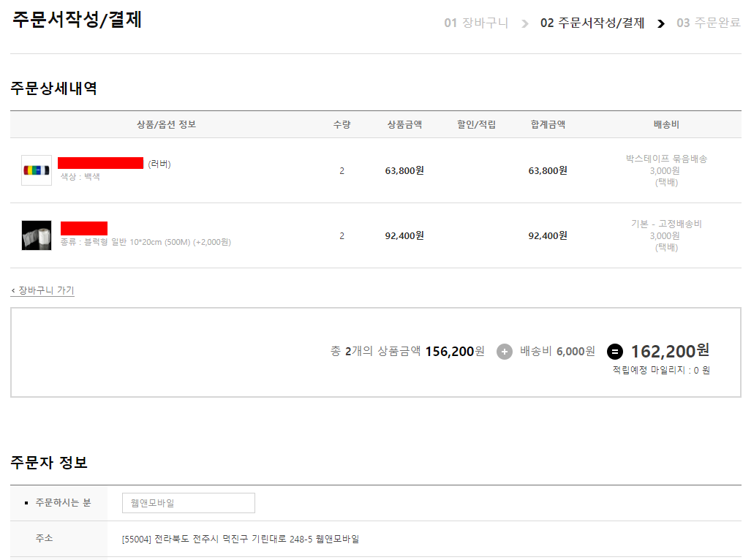Open the clear wrap roll product thumbnail
The height and width of the screenshot is (560, 743).
click(37, 235)
